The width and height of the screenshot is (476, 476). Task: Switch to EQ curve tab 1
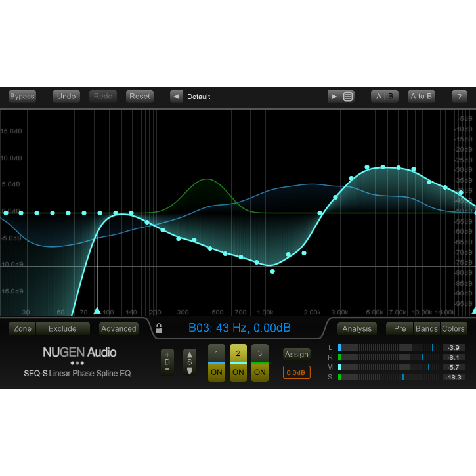(x=217, y=353)
